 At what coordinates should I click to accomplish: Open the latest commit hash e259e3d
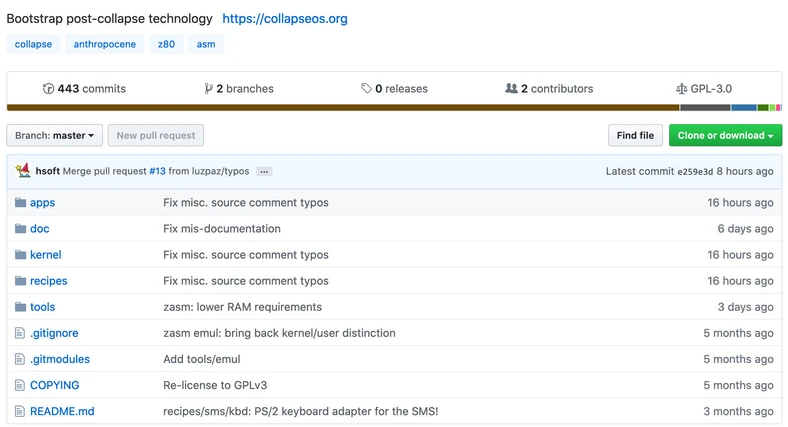[695, 172]
